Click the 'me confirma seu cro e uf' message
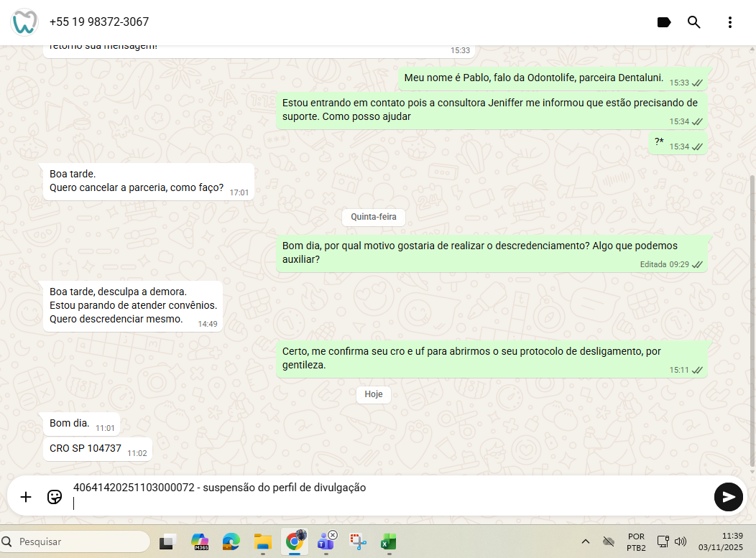 click(x=492, y=359)
